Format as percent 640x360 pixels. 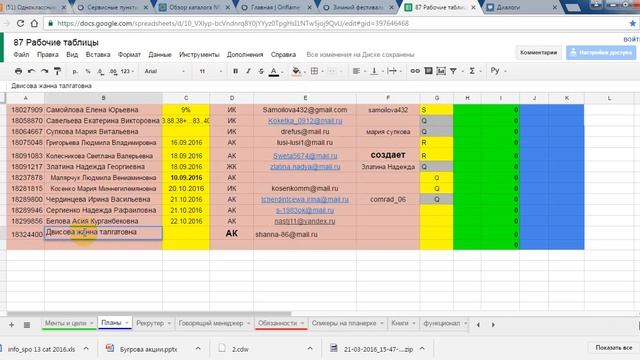88,71
